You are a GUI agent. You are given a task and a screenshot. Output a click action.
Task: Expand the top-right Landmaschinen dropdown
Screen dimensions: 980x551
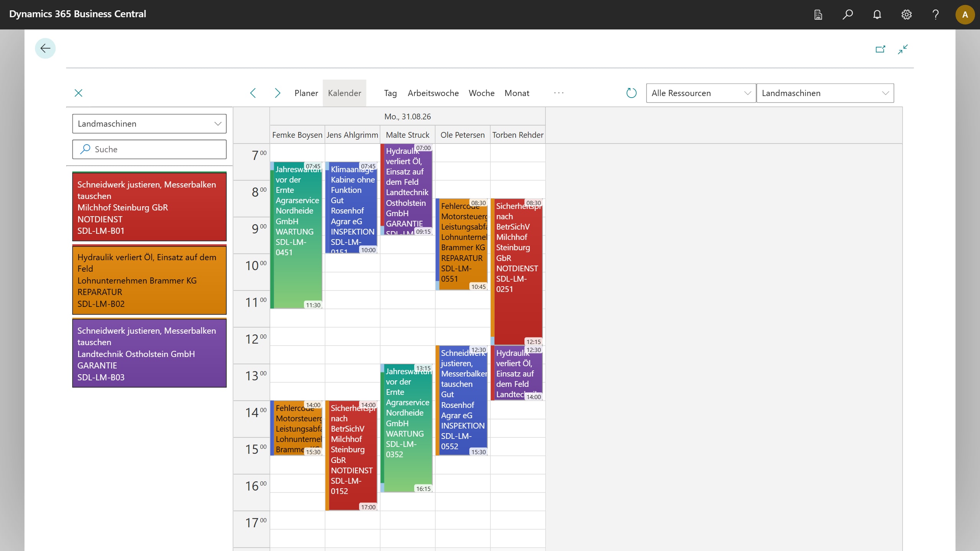tap(825, 93)
